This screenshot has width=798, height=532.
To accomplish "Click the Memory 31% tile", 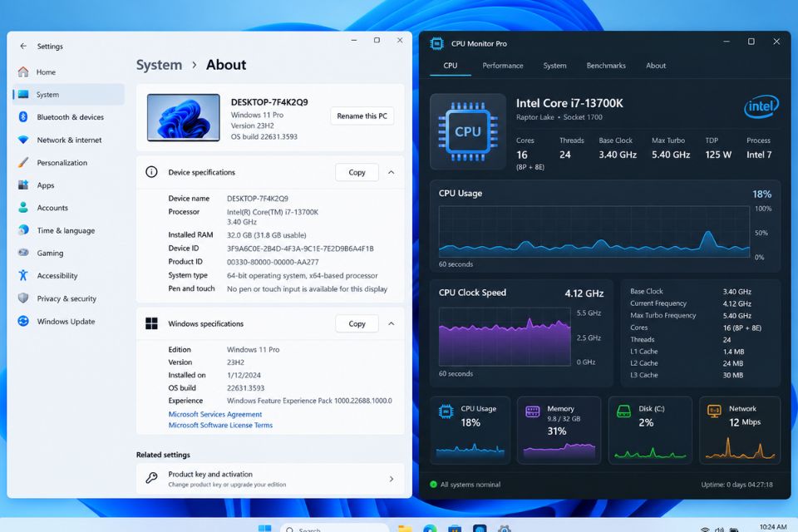I will click(x=559, y=431).
